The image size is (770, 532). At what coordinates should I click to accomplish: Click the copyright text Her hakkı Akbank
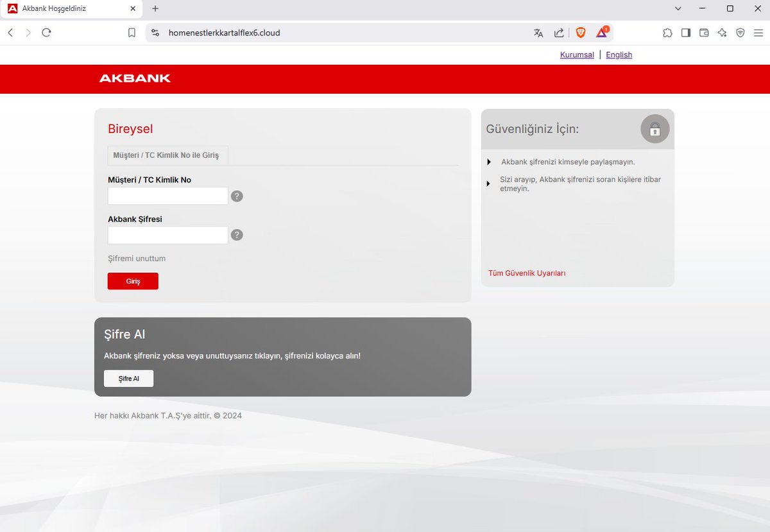coord(168,416)
